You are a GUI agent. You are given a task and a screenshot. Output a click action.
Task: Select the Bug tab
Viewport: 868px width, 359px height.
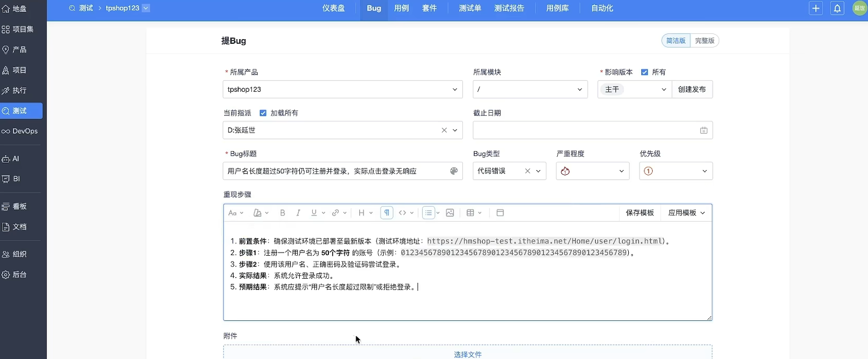(x=374, y=8)
